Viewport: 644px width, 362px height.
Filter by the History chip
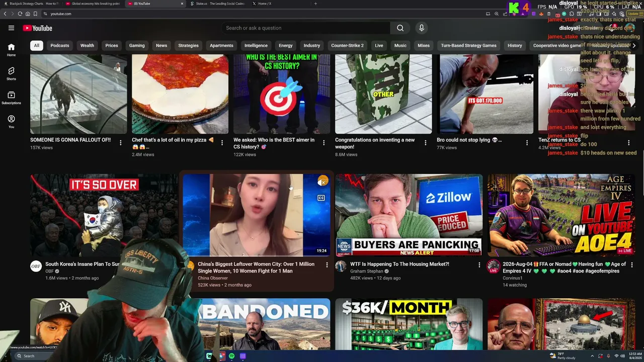(515, 46)
